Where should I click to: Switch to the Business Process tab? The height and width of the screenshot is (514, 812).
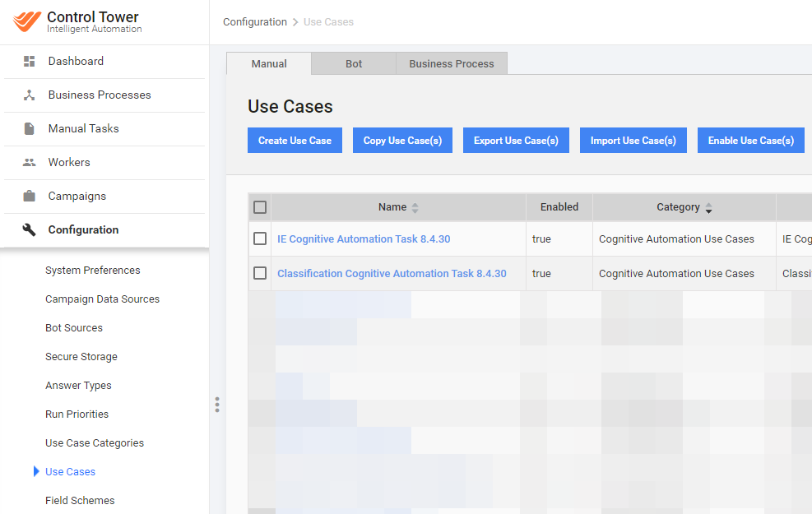tap(452, 63)
